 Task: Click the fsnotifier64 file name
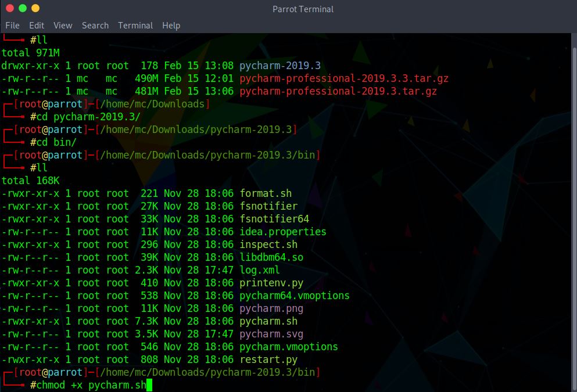point(274,219)
